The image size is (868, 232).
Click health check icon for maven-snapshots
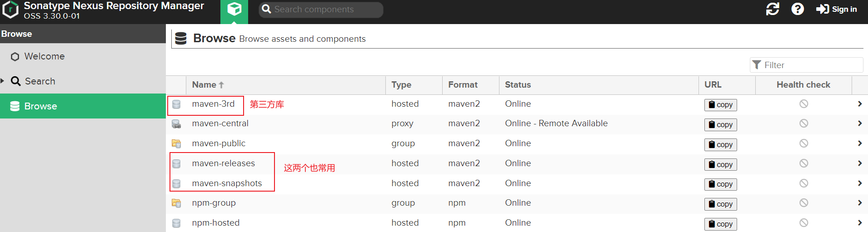tap(803, 183)
